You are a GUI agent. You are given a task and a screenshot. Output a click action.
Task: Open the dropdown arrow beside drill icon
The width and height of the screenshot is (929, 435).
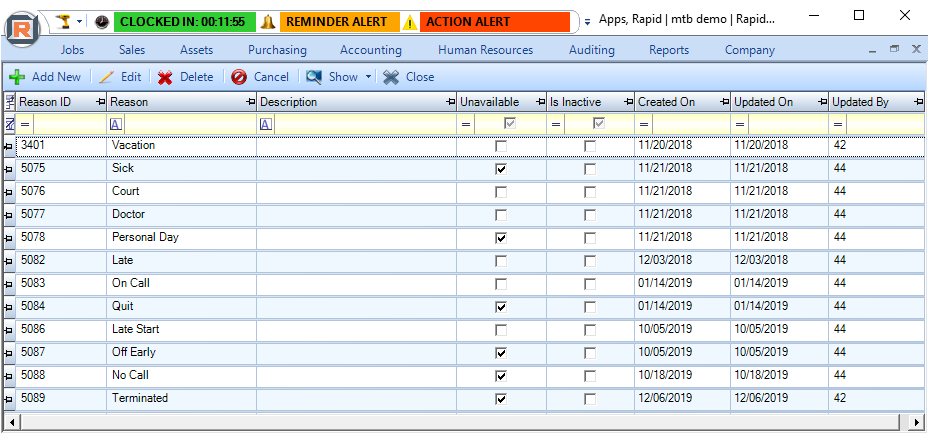[79, 23]
